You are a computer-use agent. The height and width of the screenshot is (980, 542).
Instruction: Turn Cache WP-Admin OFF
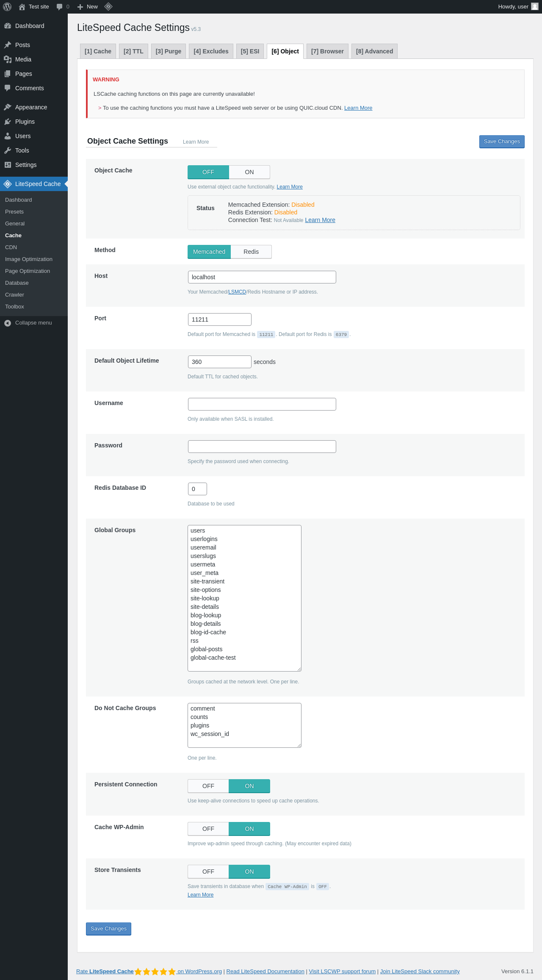coord(208,829)
